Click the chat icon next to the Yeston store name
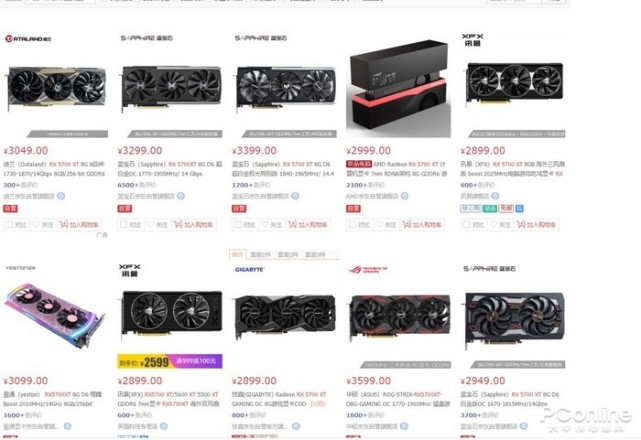Image resolution: width=641 pixels, height=440 pixels. point(67,426)
